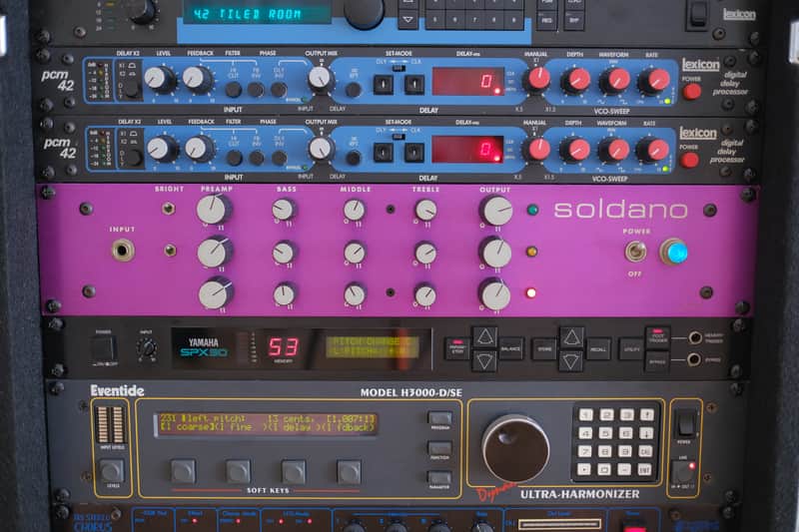The width and height of the screenshot is (799, 532).
Task: Push the first soft key under the H3000 display
Action: tap(183, 471)
